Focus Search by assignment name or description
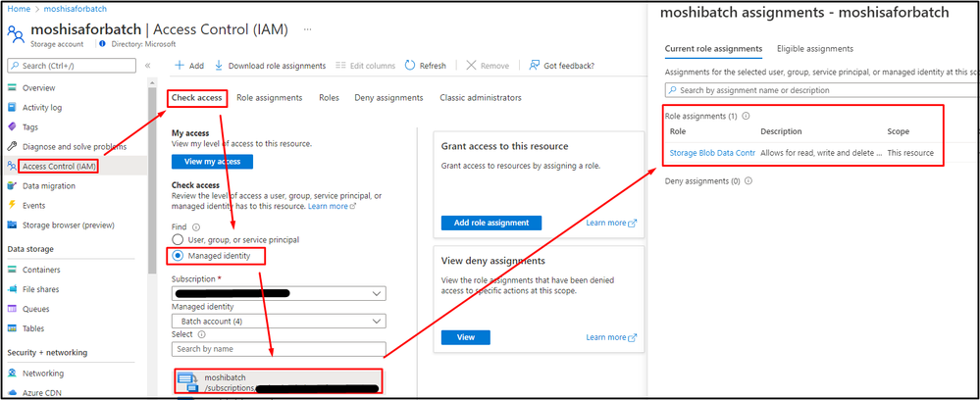980x400 pixels. pyautogui.click(x=822, y=90)
